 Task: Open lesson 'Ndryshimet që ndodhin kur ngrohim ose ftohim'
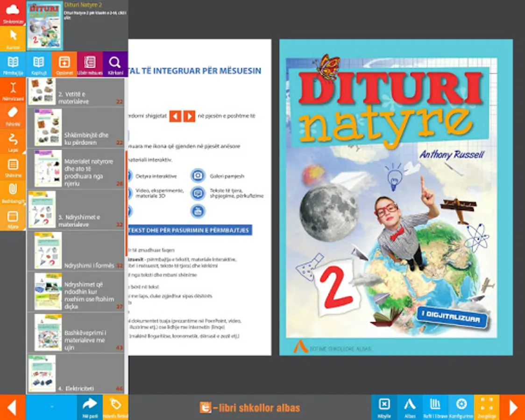(x=75, y=292)
